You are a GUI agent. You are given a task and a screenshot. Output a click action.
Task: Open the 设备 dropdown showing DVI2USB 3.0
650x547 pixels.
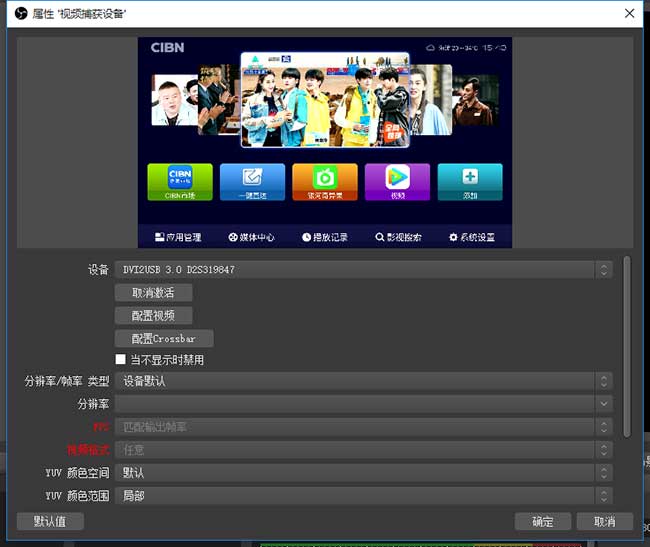(x=363, y=270)
